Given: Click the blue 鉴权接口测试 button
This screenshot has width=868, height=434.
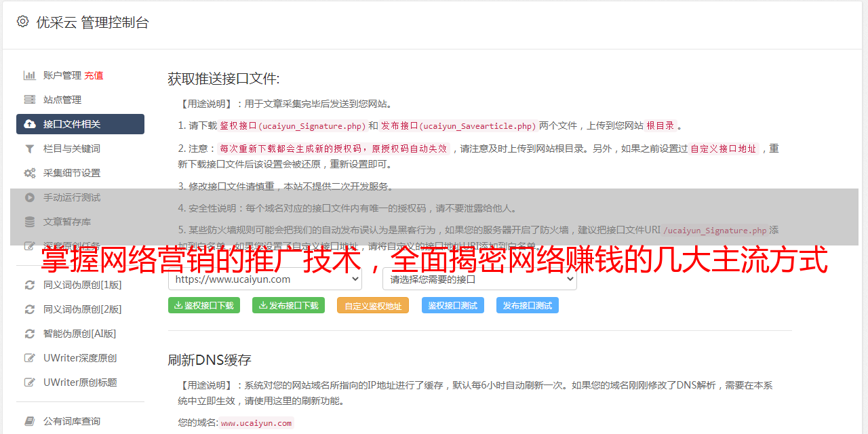Looking at the screenshot, I should 453,305.
